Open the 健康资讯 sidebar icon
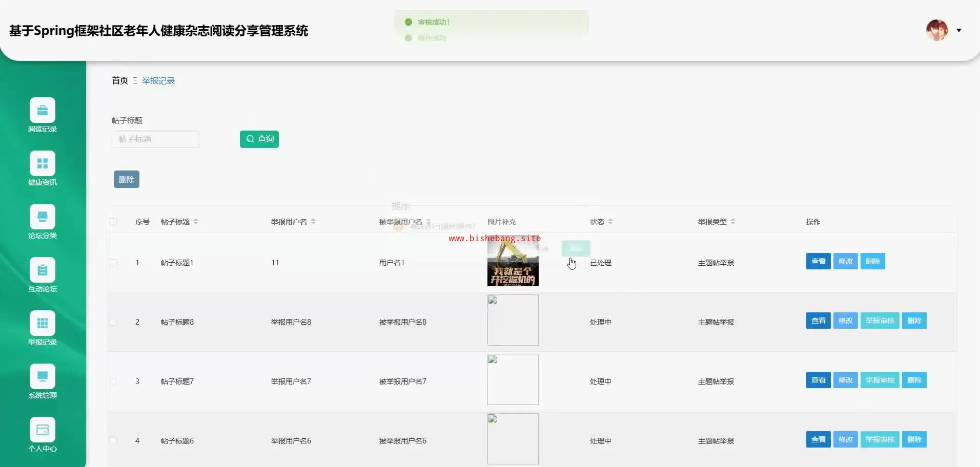Viewport: 980px width, 467px height. [43, 163]
